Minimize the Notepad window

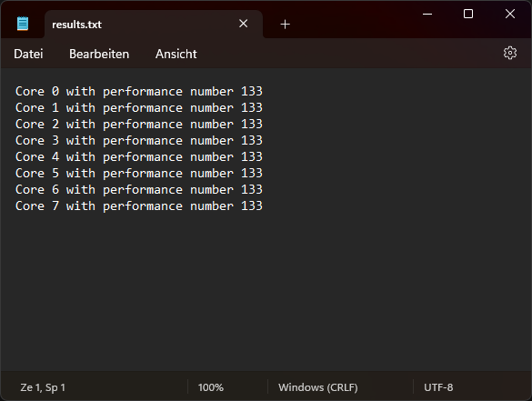(x=427, y=14)
